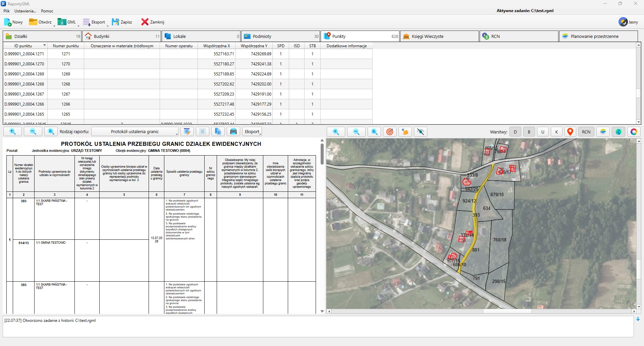Toggle the B layer on the map
Image resolution: width=644 pixels, height=346 pixels.
pyautogui.click(x=529, y=132)
